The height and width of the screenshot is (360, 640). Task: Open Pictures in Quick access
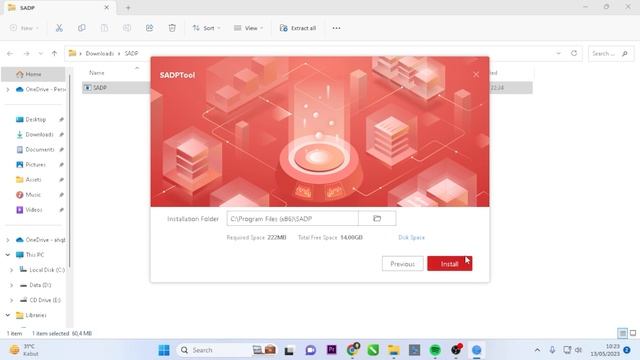[35, 164]
